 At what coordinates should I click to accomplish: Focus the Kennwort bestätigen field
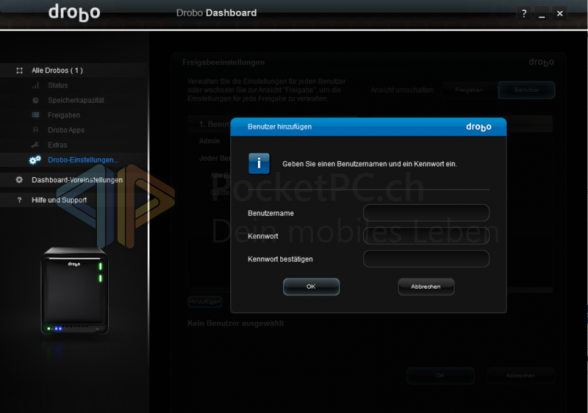(x=426, y=259)
